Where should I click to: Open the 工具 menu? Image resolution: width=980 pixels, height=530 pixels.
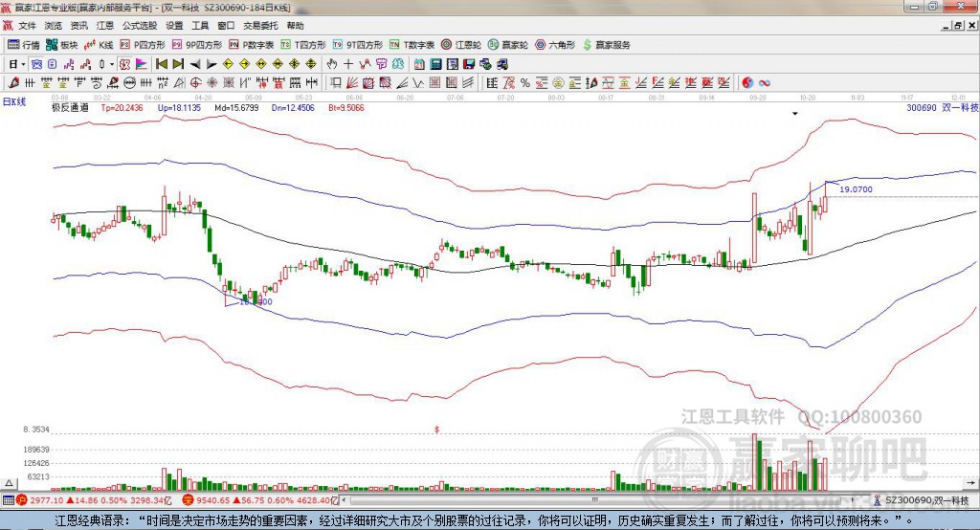coord(200,26)
